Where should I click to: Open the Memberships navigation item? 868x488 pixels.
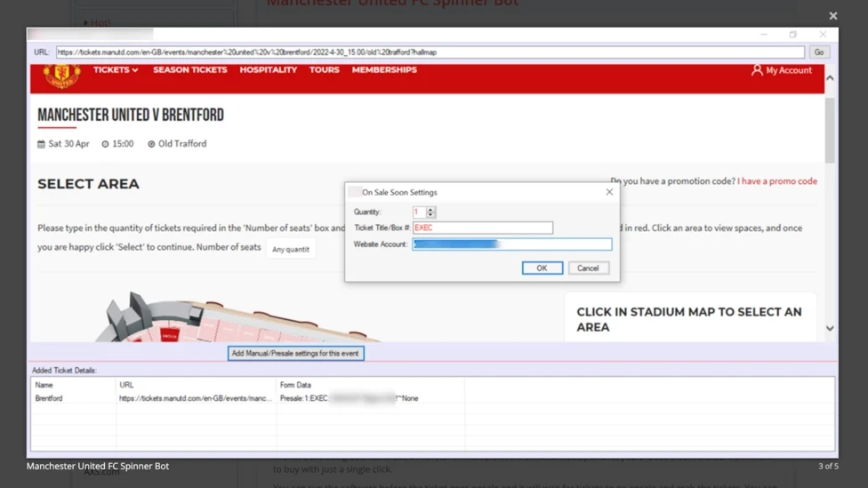coord(384,70)
